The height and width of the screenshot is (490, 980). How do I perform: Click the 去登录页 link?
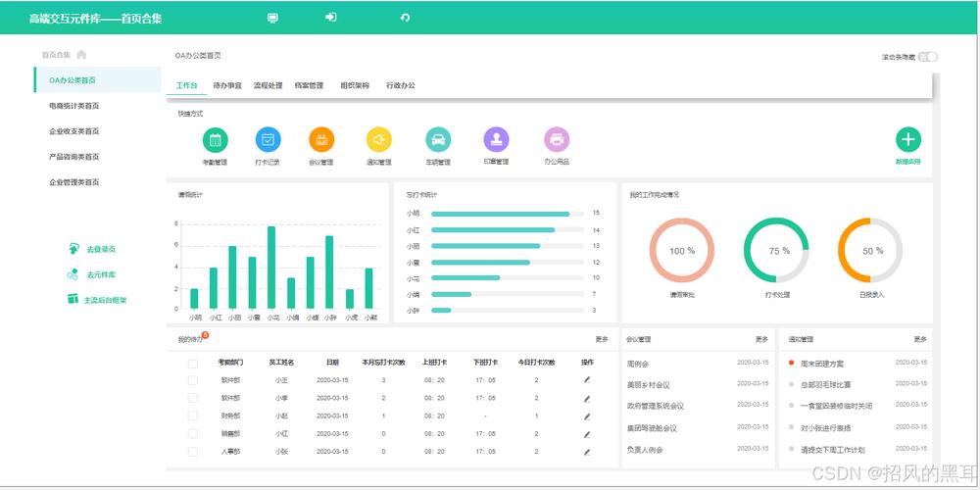click(100, 249)
